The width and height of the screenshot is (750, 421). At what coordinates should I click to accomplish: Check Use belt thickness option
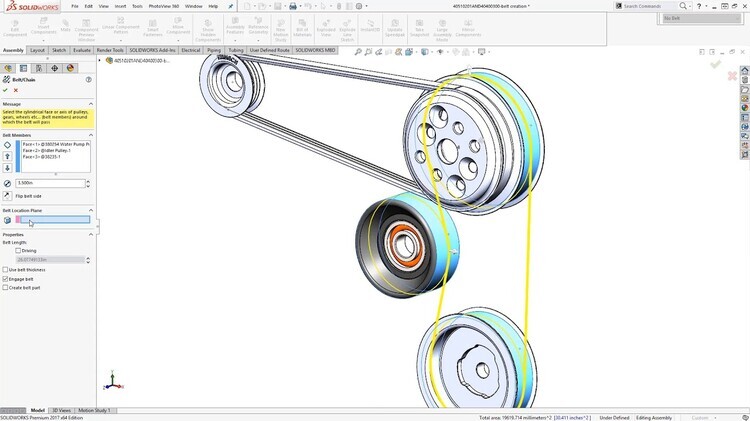(5, 269)
